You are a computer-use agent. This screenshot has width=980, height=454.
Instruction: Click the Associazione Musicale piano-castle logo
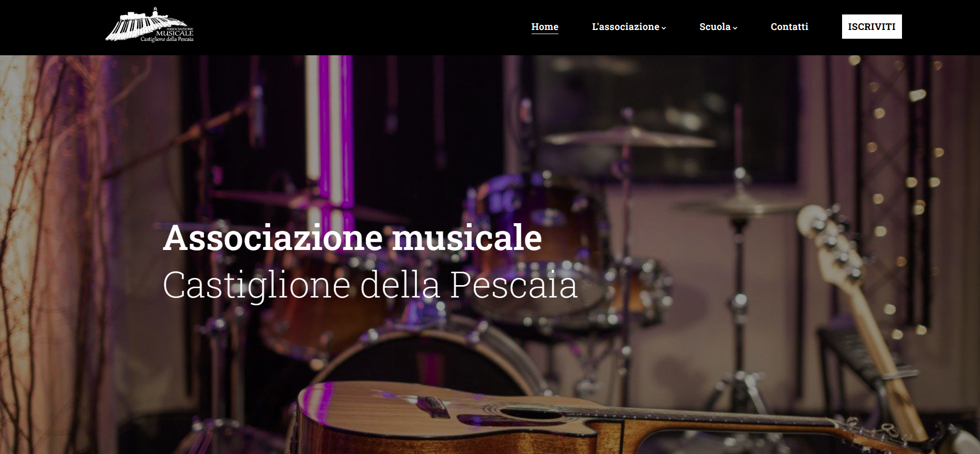(149, 25)
